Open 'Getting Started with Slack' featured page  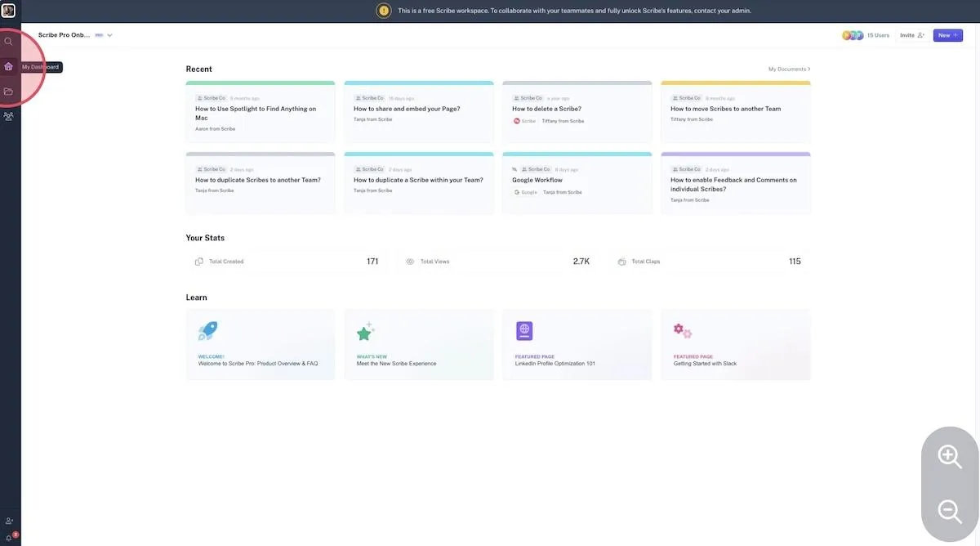736,344
